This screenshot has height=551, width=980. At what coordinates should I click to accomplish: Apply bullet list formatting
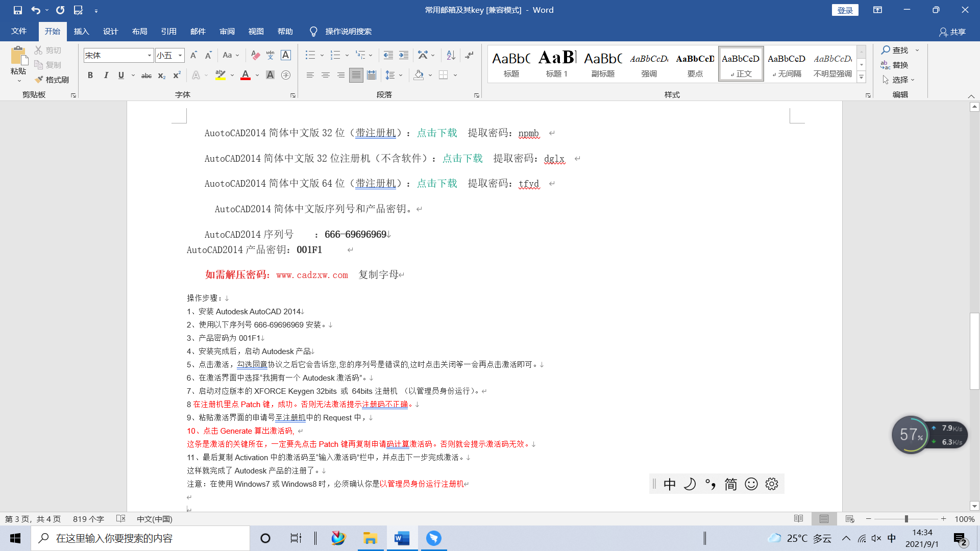[x=310, y=55]
